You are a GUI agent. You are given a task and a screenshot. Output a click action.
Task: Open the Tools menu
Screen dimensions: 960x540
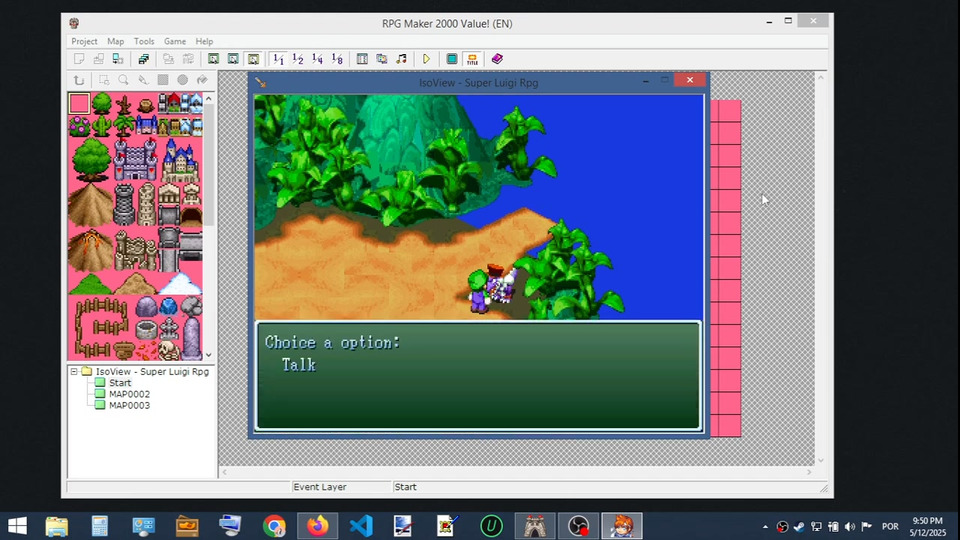tap(144, 41)
